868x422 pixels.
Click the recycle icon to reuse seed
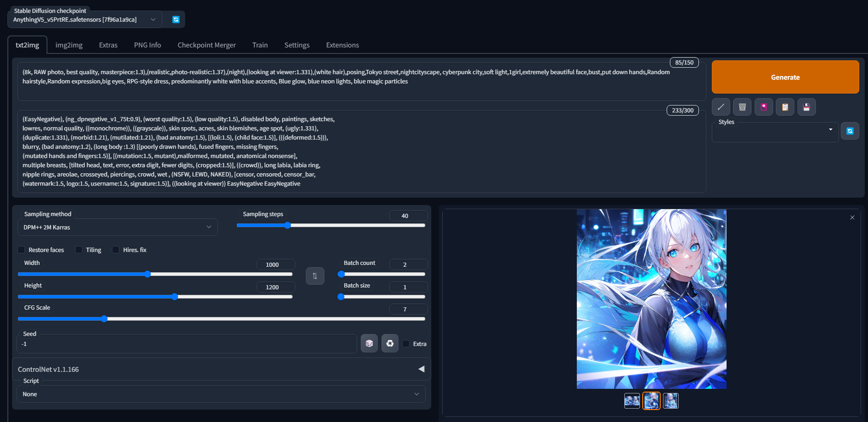(390, 344)
